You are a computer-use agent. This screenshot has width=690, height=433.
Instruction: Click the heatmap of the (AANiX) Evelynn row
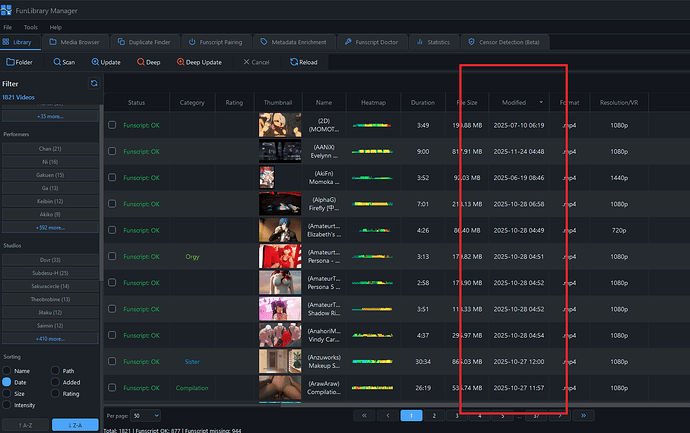[x=372, y=151]
